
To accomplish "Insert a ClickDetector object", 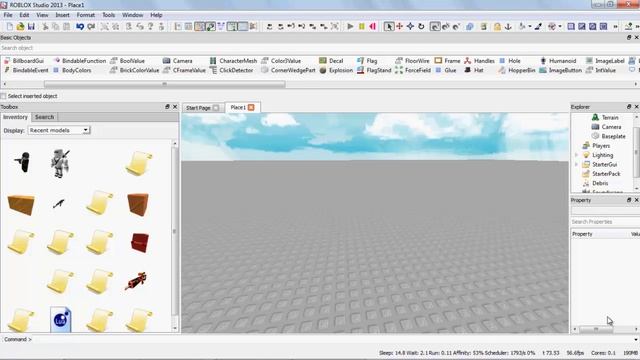I will pos(231,70).
